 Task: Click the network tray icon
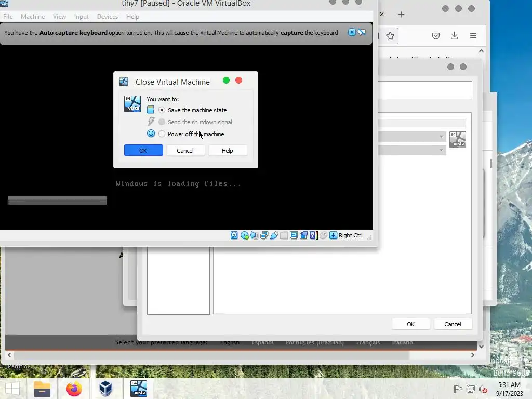(x=471, y=389)
